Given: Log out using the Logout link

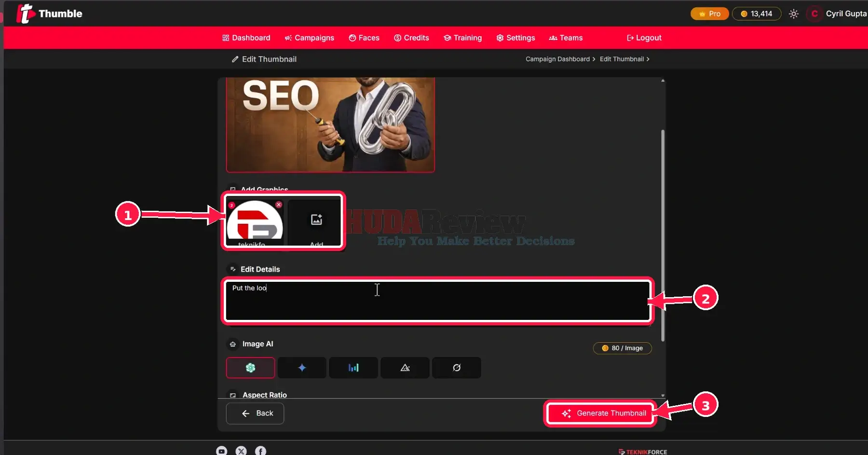Looking at the screenshot, I should (644, 38).
